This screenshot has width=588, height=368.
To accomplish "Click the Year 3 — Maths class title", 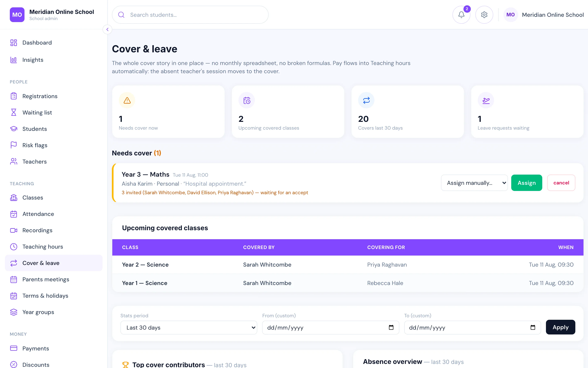I will [x=145, y=175].
